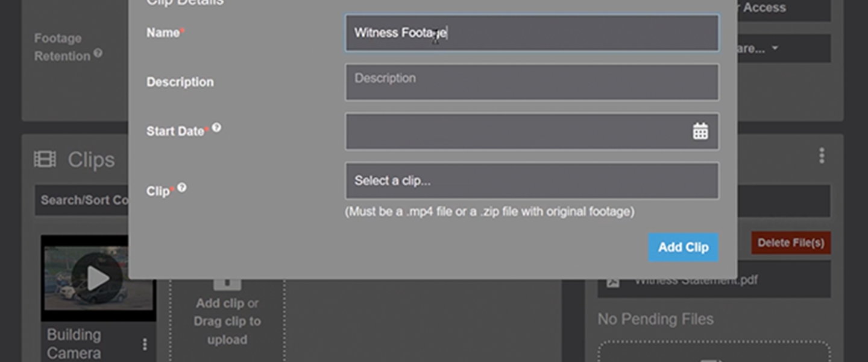Open the Select a clip chooser
868x362 pixels.
tap(532, 180)
